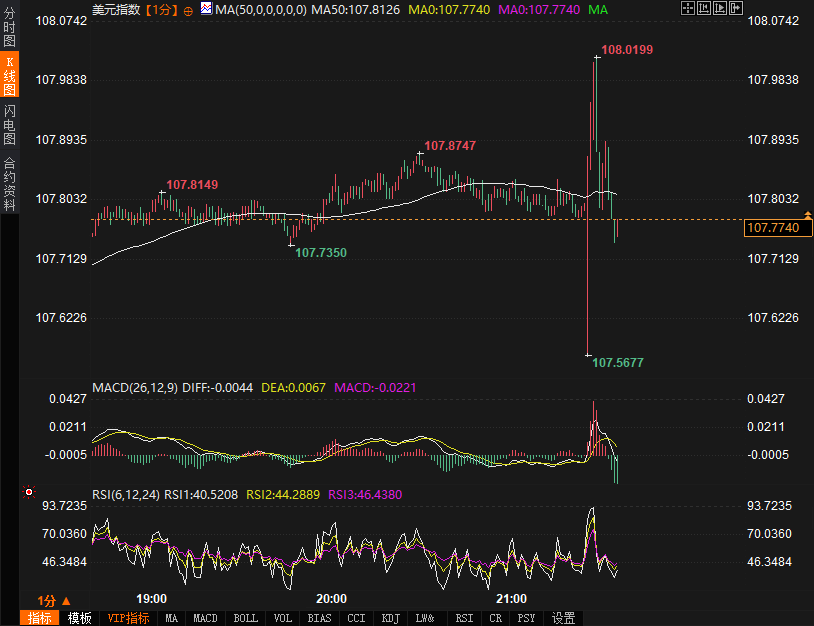
Task: Click the third layout icon in top-right group
Action: click(x=719, y=8)
